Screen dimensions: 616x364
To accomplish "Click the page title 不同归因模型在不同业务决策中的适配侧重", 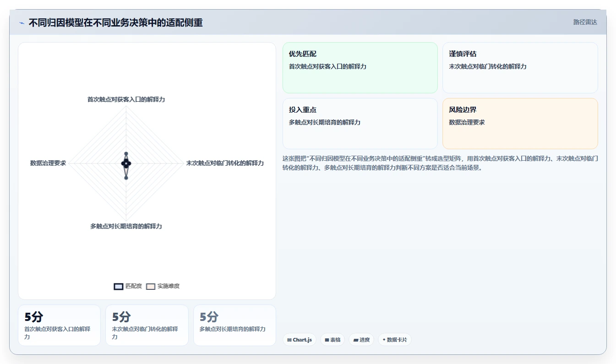I will pos(115,22).
